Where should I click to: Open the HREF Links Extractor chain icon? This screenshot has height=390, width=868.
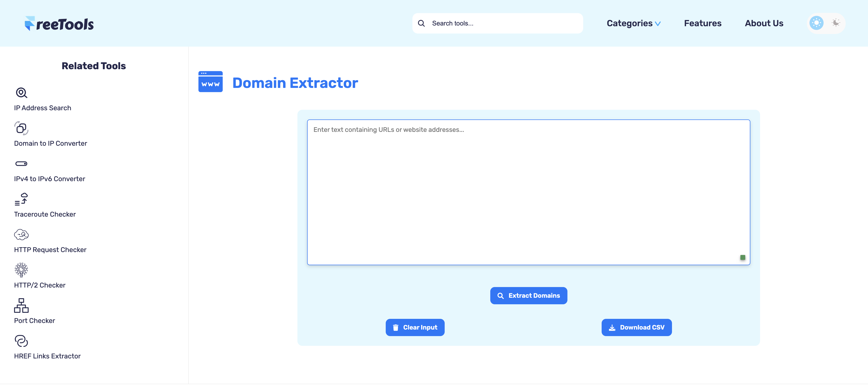tap(21, 341)
